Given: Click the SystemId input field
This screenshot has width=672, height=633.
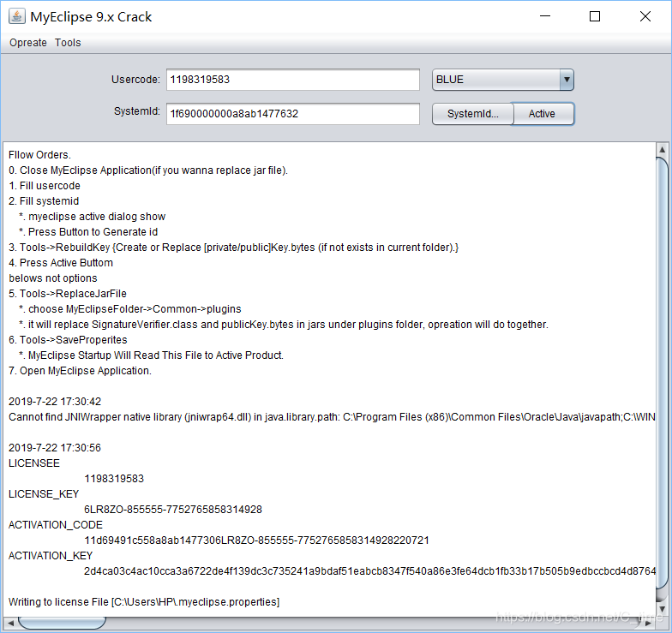Looking at the screenshot, I should pyautogui.click(x=293, y=113).
